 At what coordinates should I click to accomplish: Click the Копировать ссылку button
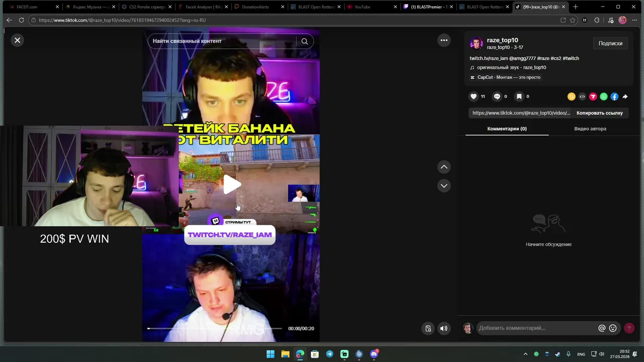[600, 113]
